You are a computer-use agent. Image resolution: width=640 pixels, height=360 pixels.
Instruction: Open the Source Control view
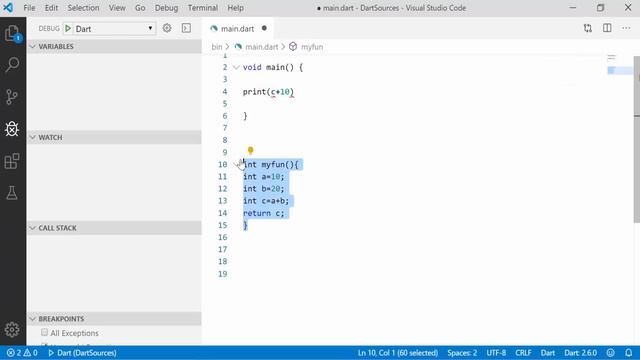12,97
